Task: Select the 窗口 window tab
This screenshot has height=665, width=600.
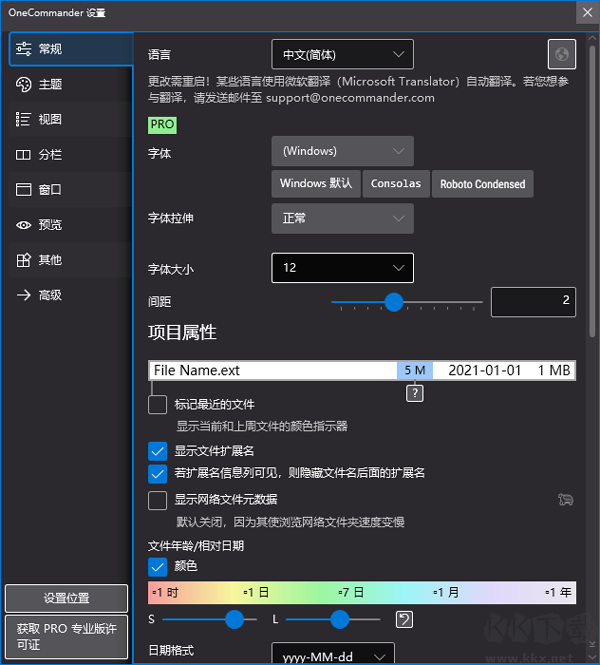Action: [71, 190]
